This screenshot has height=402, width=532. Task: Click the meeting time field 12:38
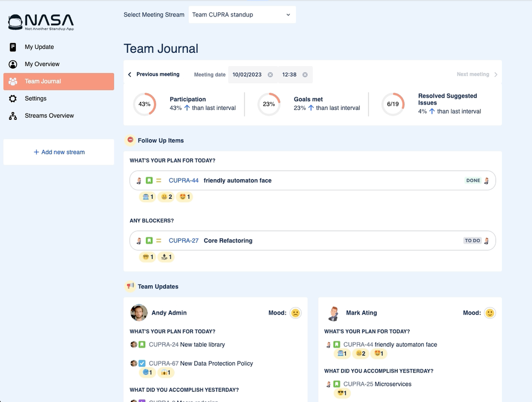295,75
